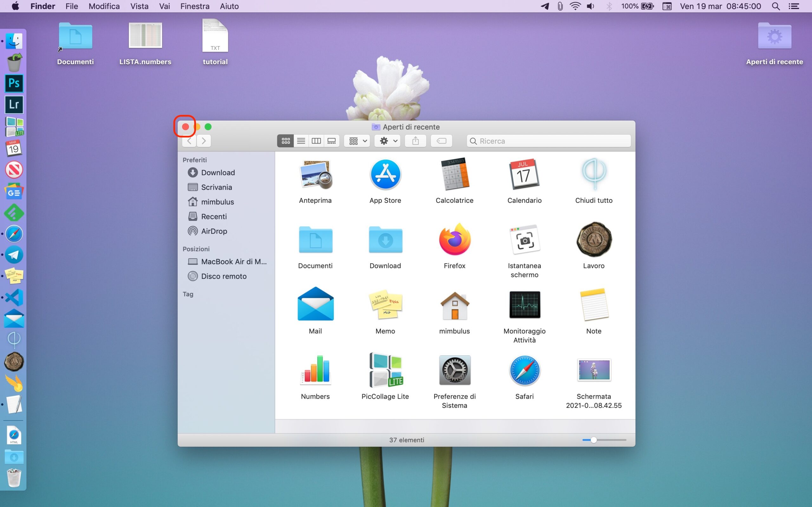Select the Istantanea schermo icon
The width and height of the screenshot is (812, 507).
point(524,240)
